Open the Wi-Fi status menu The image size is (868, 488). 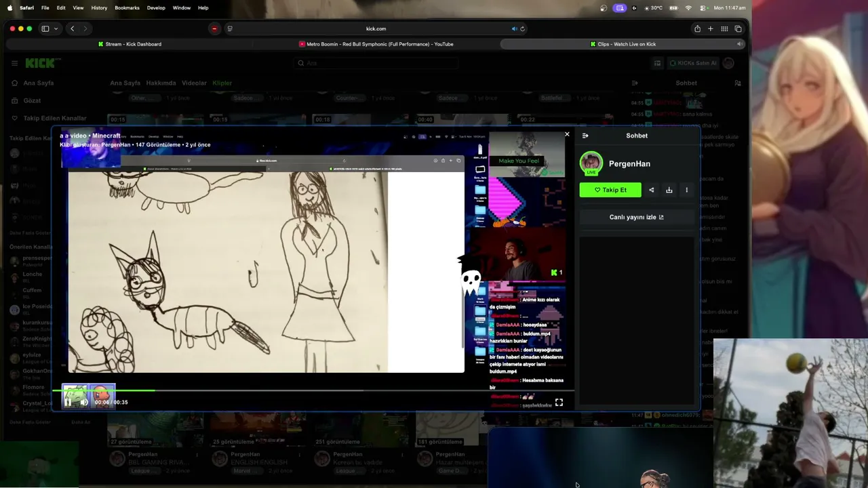point(688,7)
